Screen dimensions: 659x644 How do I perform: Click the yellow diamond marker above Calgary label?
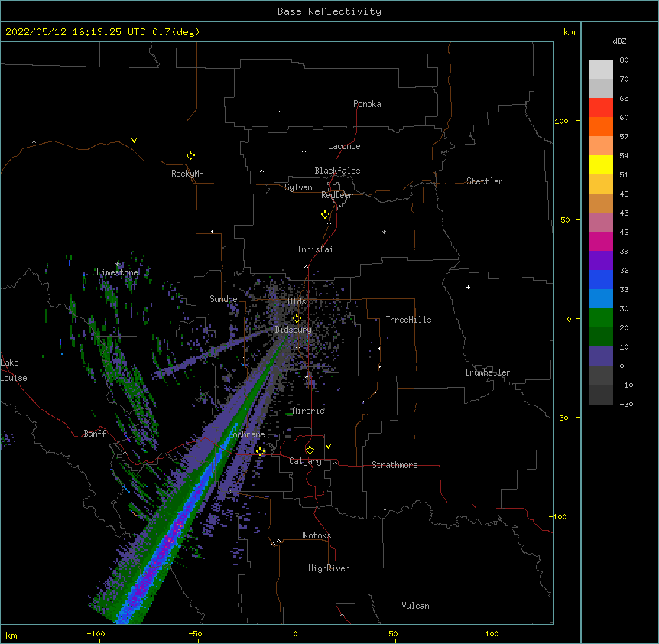click(310, 450)
